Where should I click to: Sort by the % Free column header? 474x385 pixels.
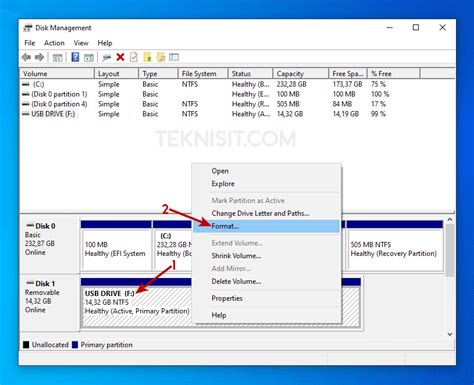[x=394, y=74]
